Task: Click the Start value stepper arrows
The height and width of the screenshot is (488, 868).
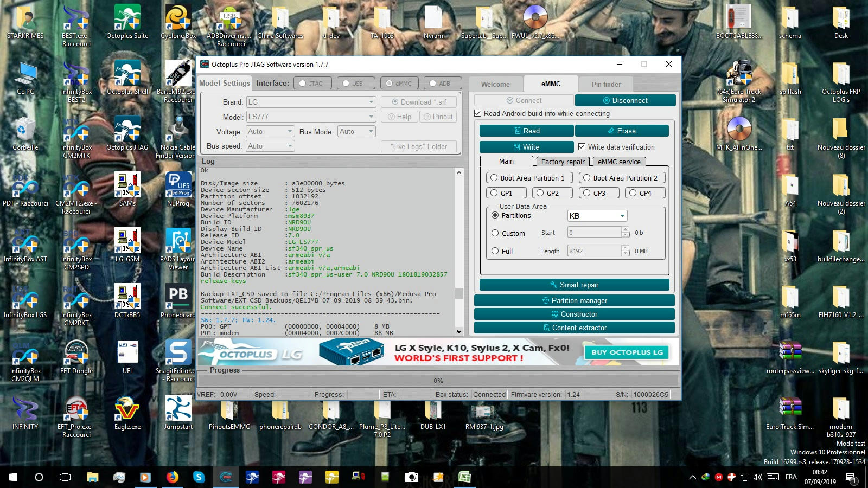Action: point(626,233)
